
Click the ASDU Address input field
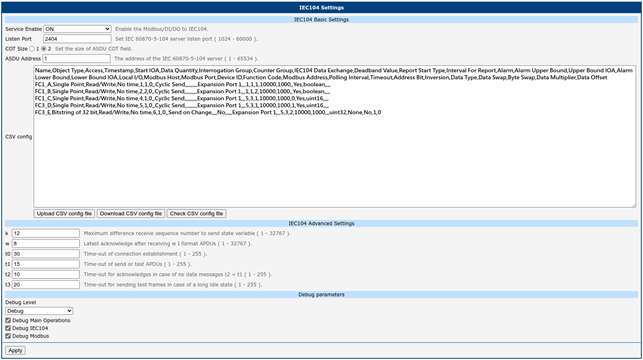click(76, 59)
